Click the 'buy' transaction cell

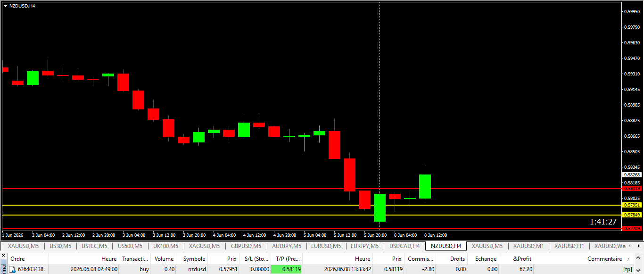pos(144,269)
